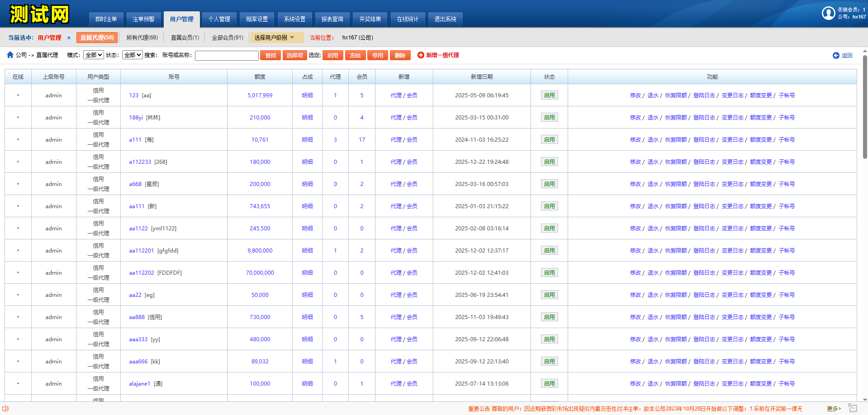Click the speaker icon in the bottom bar
The image size is (868, 415).
pos(5,409)
